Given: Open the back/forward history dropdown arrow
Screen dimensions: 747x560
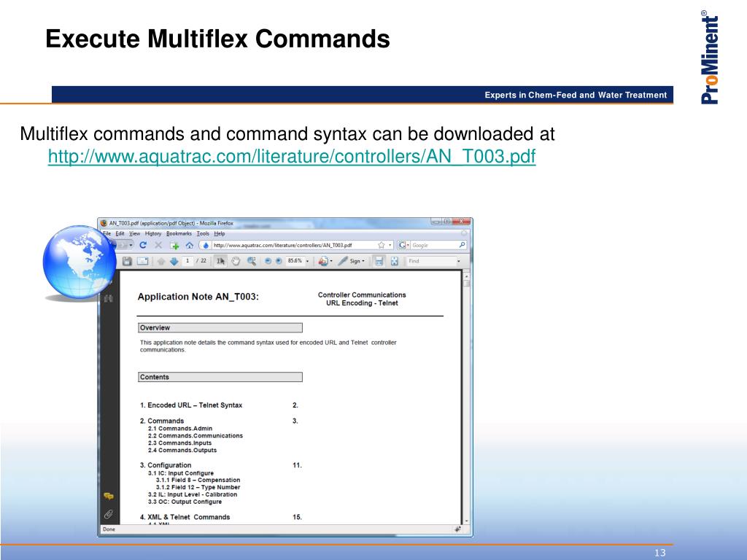Looking at the screenshot, I should (x=131, y=245).
